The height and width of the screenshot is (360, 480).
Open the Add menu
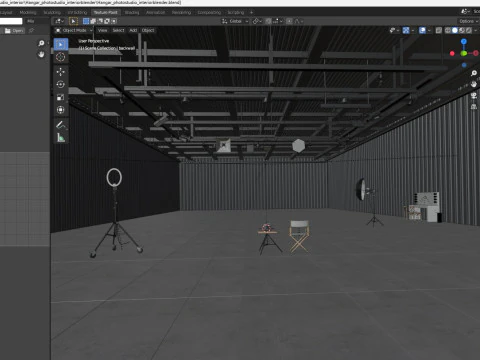tap(133, 30)
